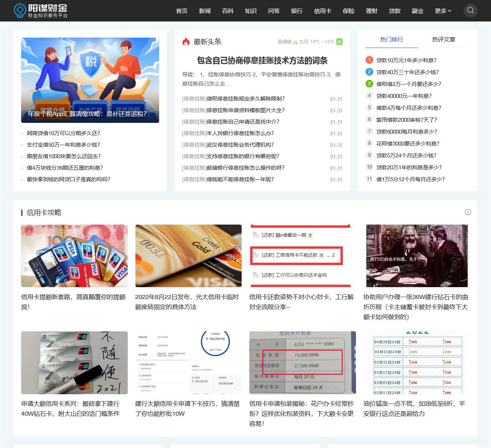491x448 pixels.
Task: Open the 银行 navigation item
Action: tap(297, 11)
